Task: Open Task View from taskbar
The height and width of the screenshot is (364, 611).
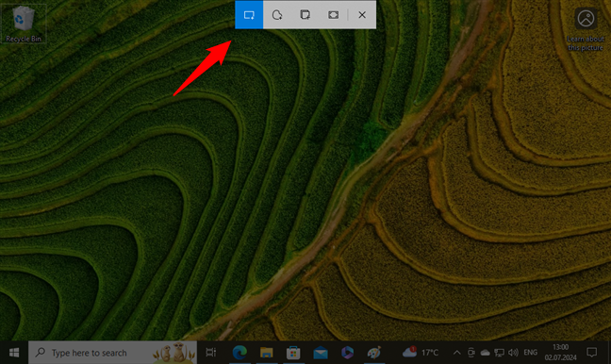Action: 211,353
